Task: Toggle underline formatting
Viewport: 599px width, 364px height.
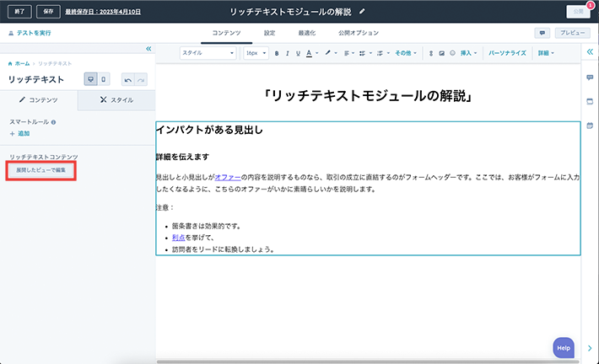Action: coord(298,53)
